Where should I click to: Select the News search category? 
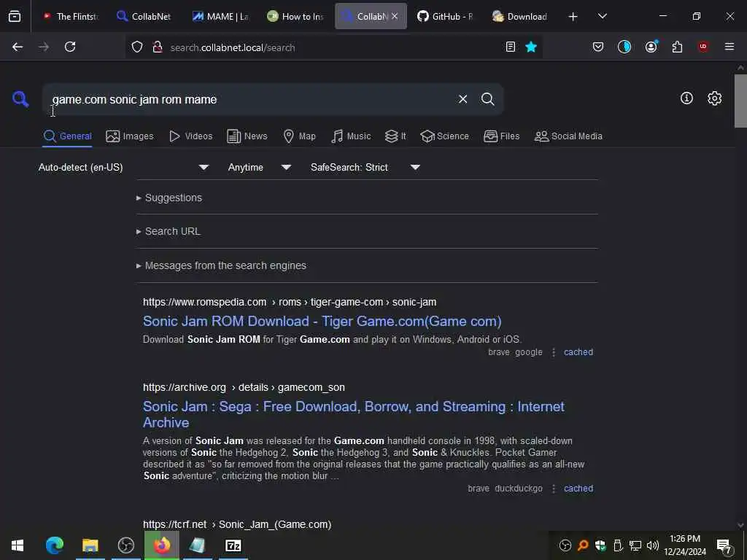pyautogui.click(x=247, y=136)
